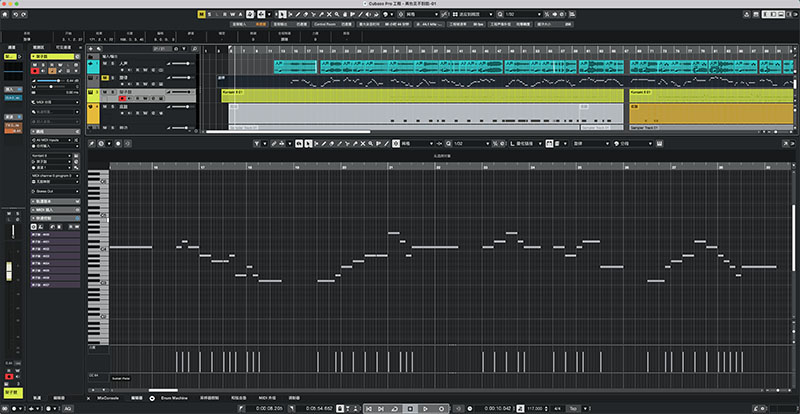
Task: Click the Play button in the transport bar
Action: 426,409
